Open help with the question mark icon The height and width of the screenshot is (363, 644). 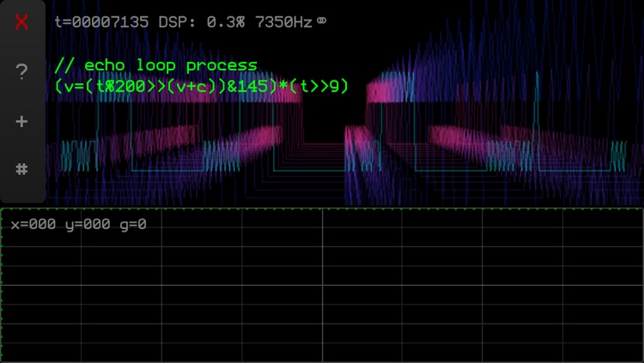pyautogui.click(x=21, y=71)
